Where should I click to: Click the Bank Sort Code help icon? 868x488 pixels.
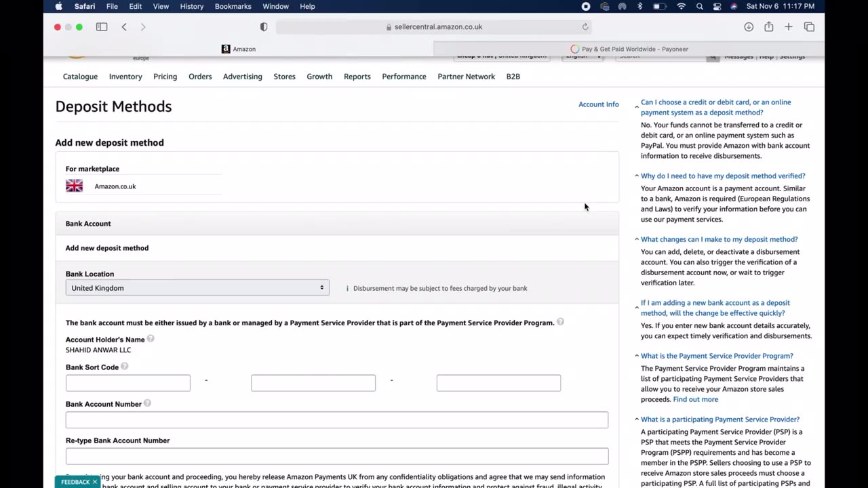tap(125, 366)
